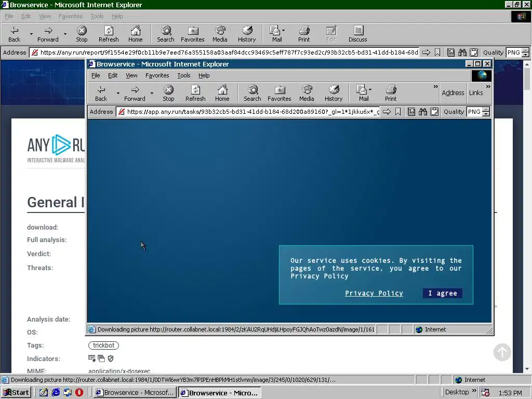Image resolution: width=532 pixels, height=399 pixels.
Task: Switch to second Browservice taskbar button
Action: click(x=220, y=393)
